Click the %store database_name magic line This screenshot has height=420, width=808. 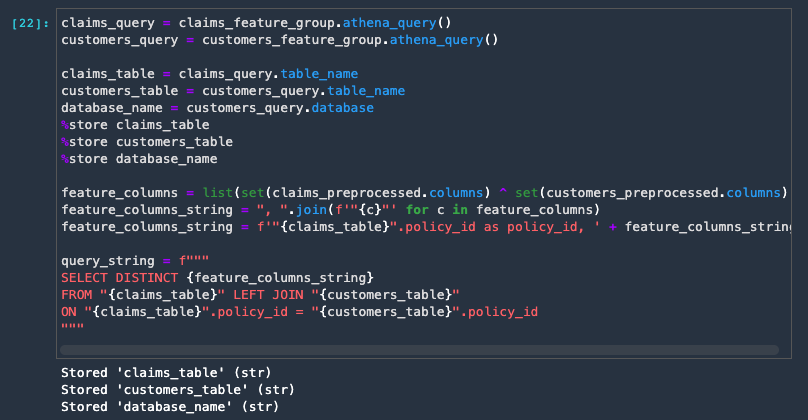[x=139, y=159]
